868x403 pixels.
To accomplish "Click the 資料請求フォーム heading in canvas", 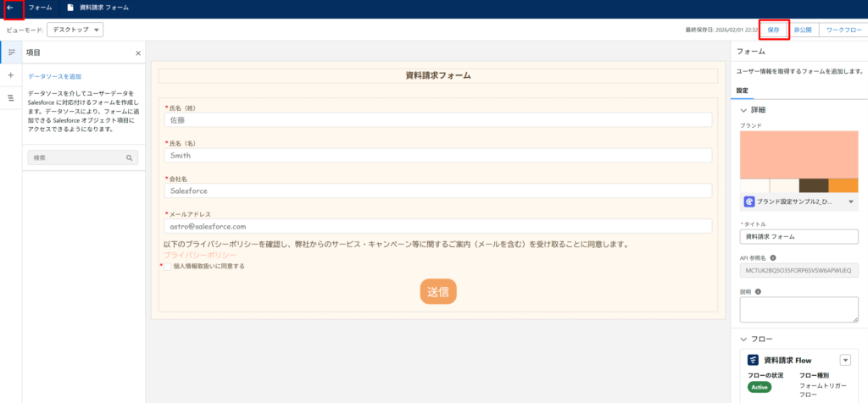I will [x=438, y=76].
